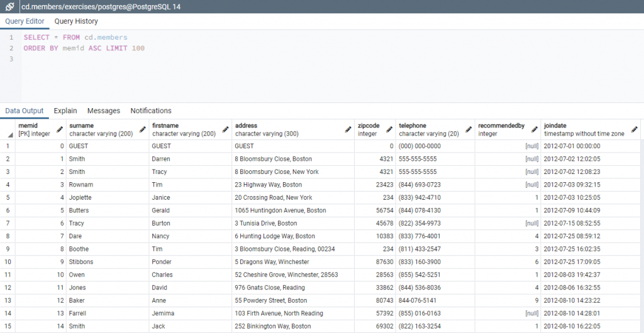Click joindate '2012-07-25 17:09:05'
644x333 pixels.
[591, 262]
